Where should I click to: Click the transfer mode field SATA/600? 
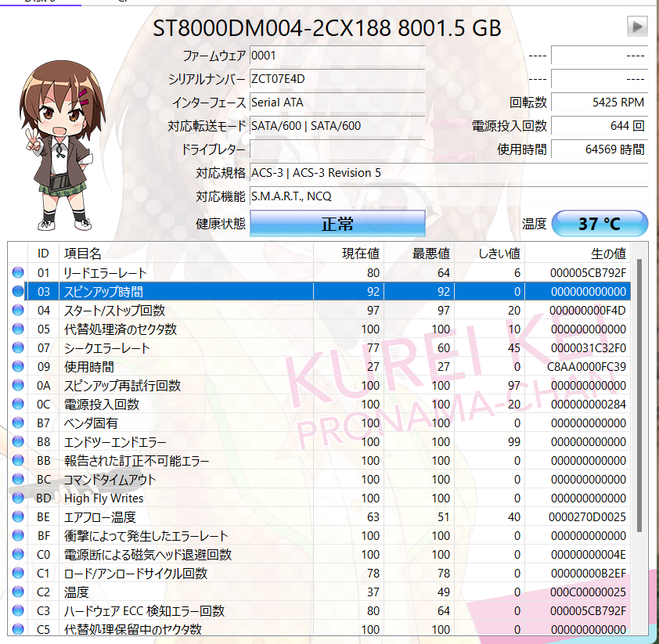click(x=337, y=126)
